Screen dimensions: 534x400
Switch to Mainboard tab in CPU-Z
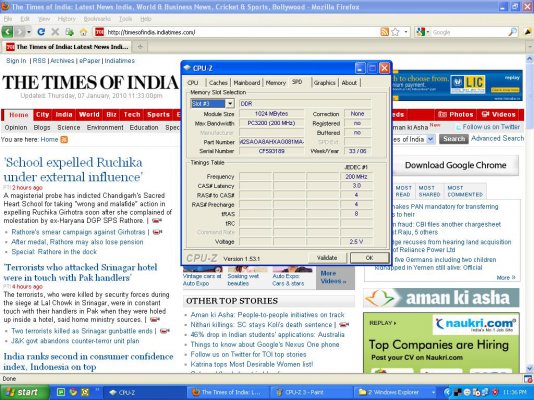(x=247, y=83)
